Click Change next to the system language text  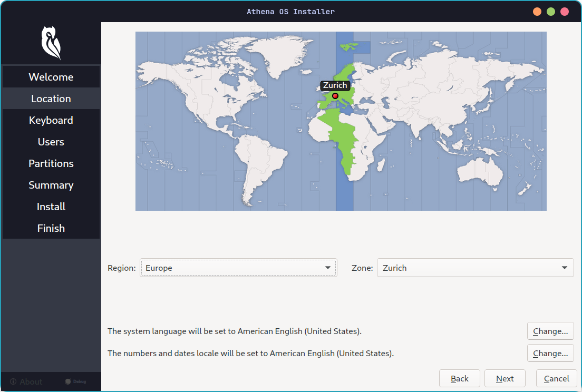(550, 331)
